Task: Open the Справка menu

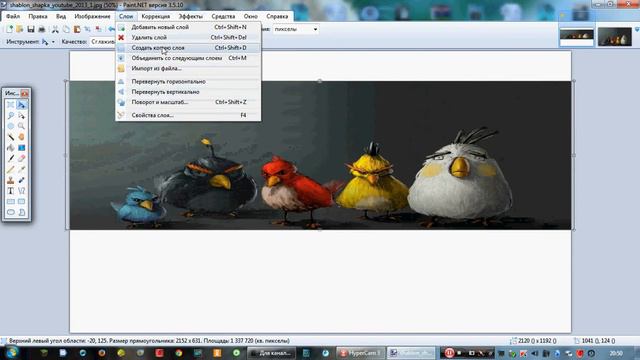Action: 277,16
